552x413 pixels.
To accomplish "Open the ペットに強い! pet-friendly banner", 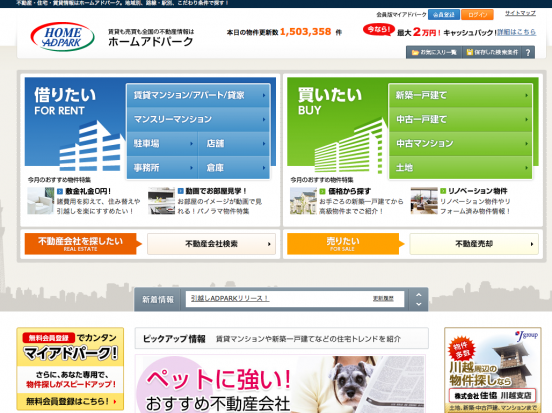I will coord(280,384).
